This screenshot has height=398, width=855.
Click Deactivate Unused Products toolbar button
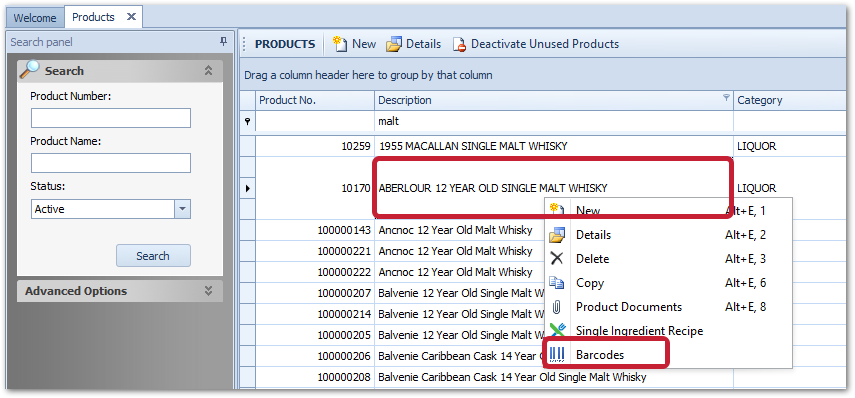pos(536,44)
